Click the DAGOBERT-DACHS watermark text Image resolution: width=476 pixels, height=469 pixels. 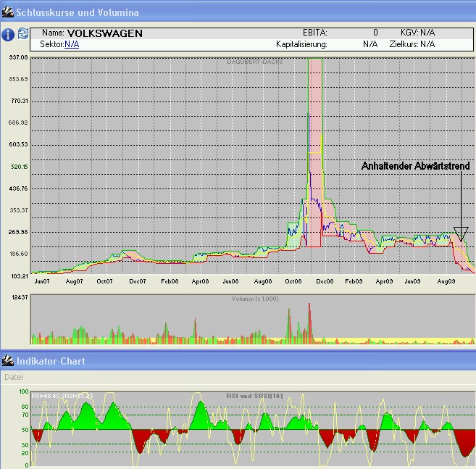[254, 62]
